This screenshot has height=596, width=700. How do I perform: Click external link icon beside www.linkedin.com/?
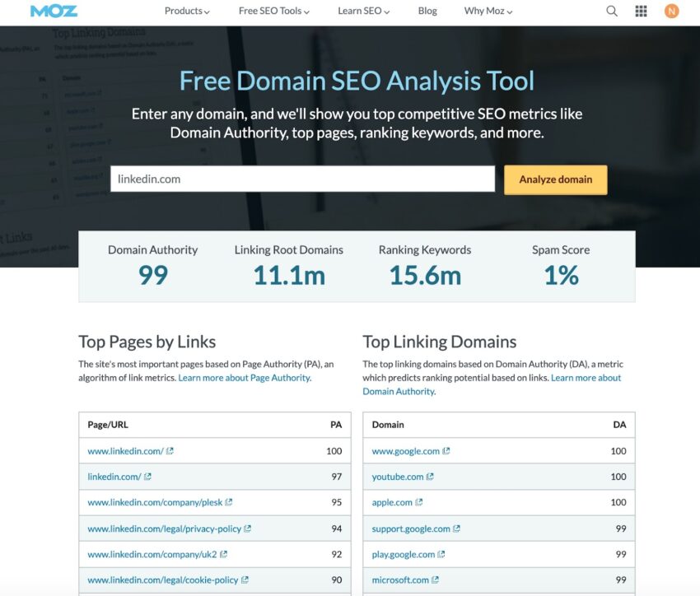(x=170, y=451)
